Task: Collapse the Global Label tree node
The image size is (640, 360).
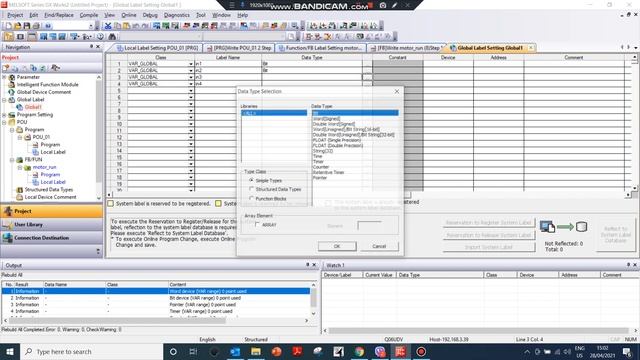Action: click(4, 100)
